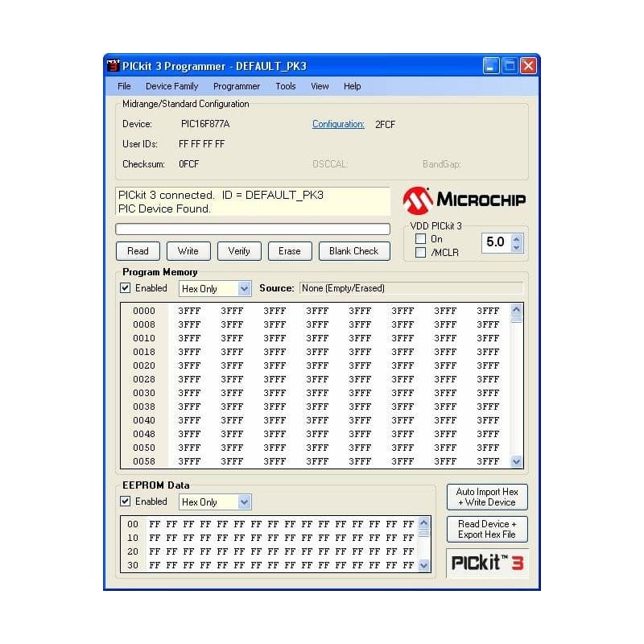This screenshot has width=644, height=644.
Task: Click the Write button
Action: (188, 251)
